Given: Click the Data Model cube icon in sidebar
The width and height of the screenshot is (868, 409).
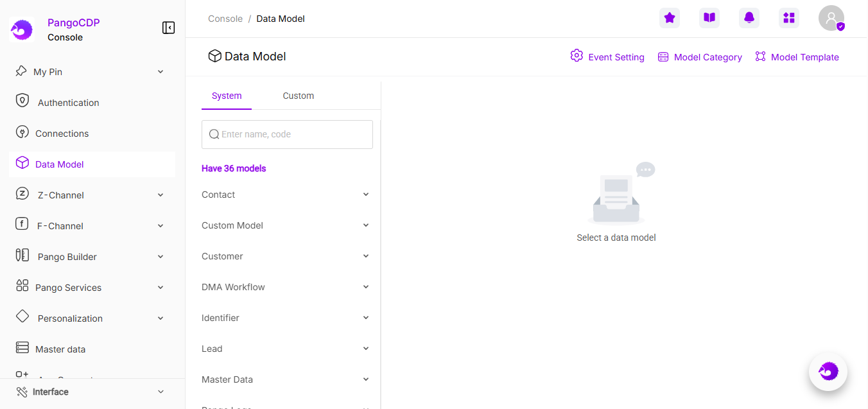Looking at the screenshot, I should coord(22,163).
